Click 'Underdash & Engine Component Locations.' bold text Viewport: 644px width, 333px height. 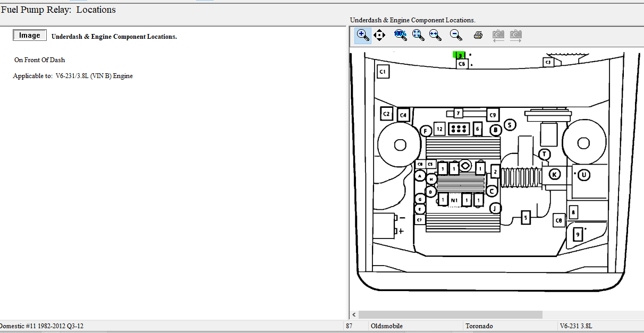click(x=114, y=37)
